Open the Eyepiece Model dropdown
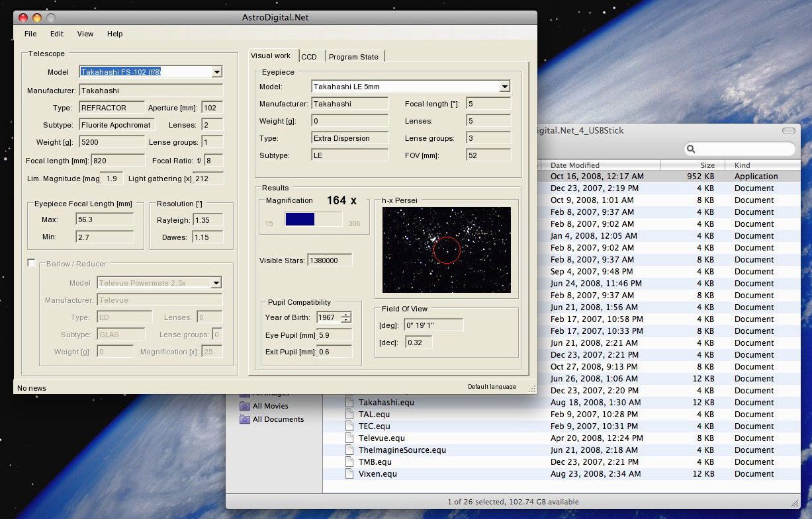812x519 pixels. click(504, 86)
